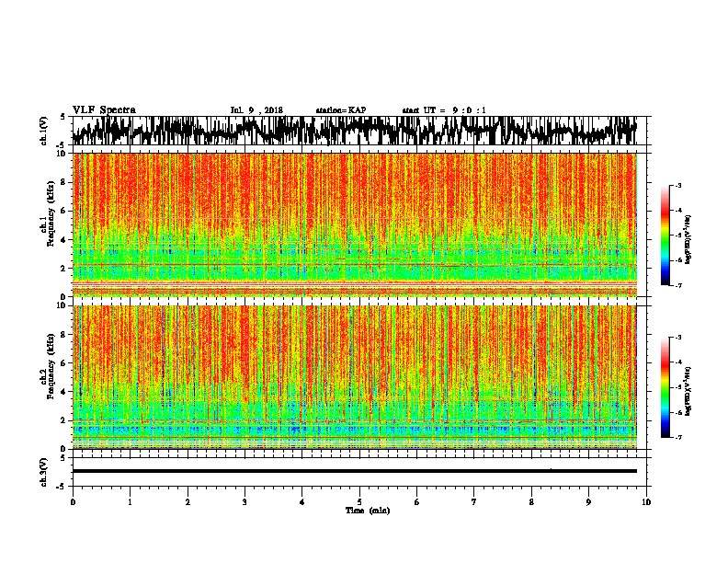Click time axis tick label "2"
The image size is (728, 563).
tap(188, 502)
